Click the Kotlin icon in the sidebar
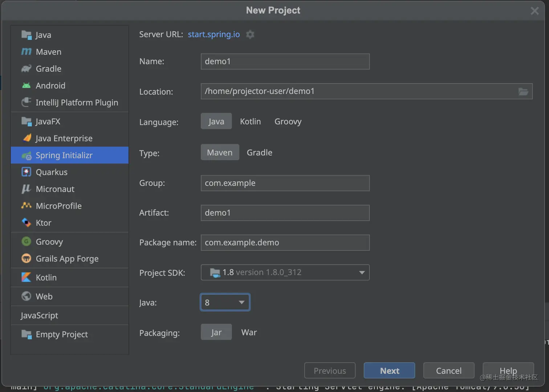Screen dimensions: 549x392 26,278
